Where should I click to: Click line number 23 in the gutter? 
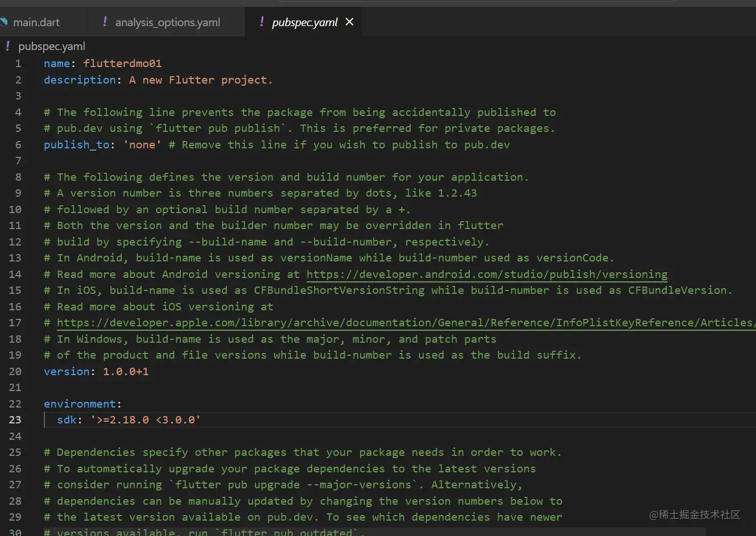pyautogui.click(x=15, y=420)
